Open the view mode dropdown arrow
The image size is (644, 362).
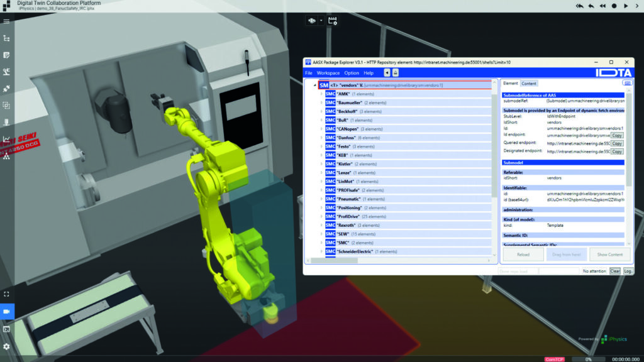tap(321, 21)
